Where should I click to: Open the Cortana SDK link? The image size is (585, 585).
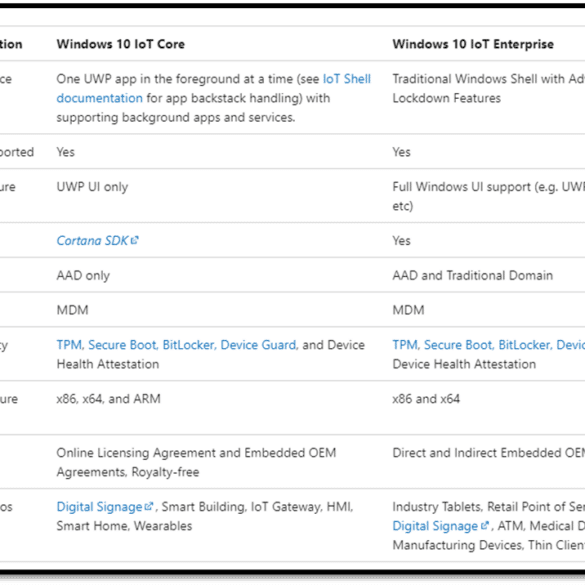tap(92, 241)
